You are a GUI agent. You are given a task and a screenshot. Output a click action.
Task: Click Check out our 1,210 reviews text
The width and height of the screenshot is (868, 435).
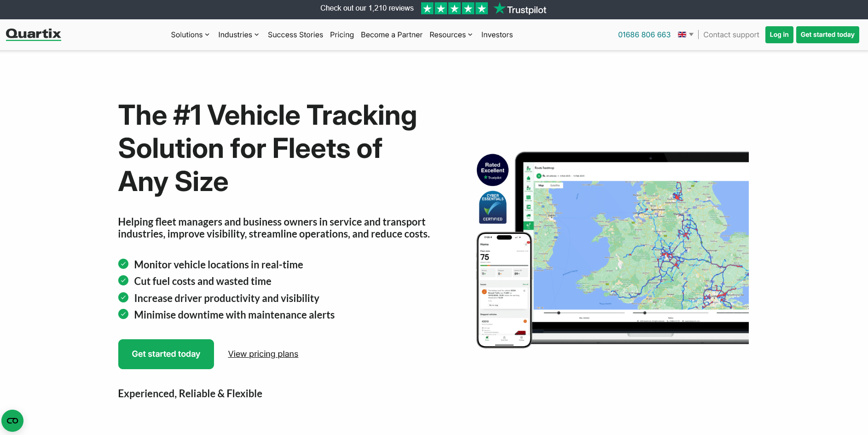tap(367, 8)
